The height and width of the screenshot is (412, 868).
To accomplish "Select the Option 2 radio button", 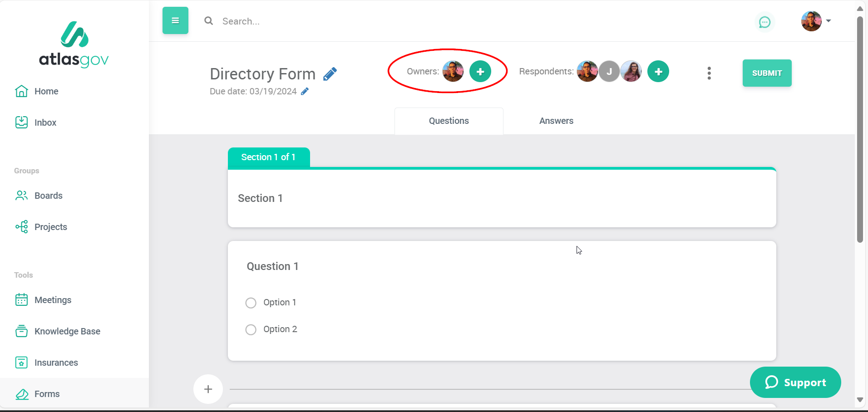I will [251, 329].
